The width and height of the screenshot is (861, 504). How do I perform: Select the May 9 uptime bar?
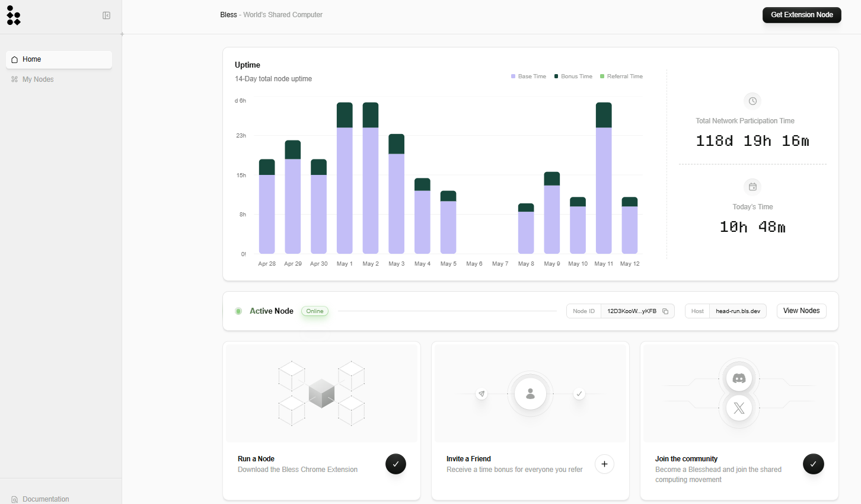[x=552, y=213]
